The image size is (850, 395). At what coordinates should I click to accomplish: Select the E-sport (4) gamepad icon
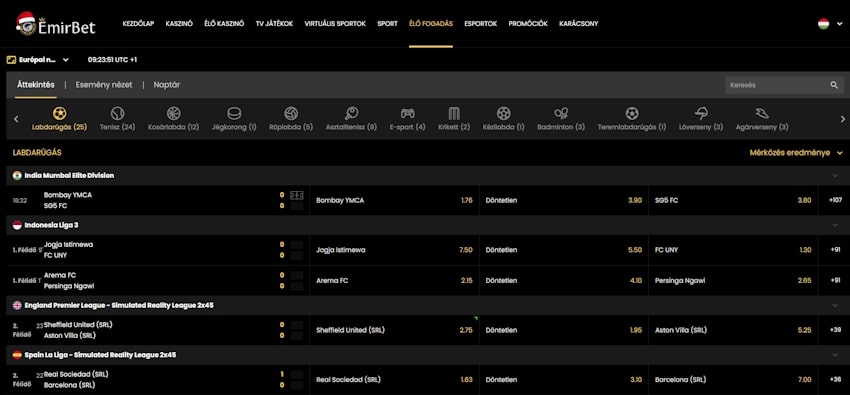coord(408,113)
